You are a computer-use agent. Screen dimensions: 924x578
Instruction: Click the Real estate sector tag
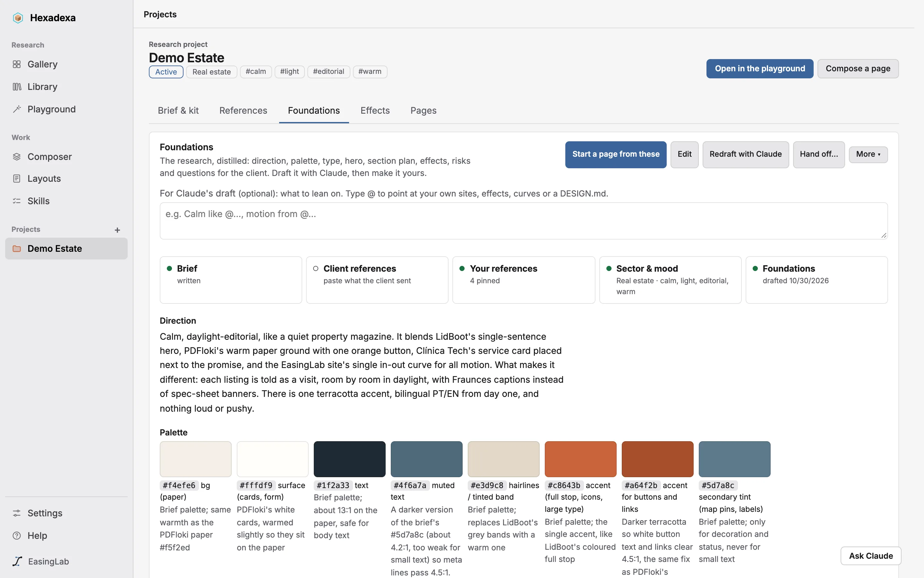click(211, 72)
